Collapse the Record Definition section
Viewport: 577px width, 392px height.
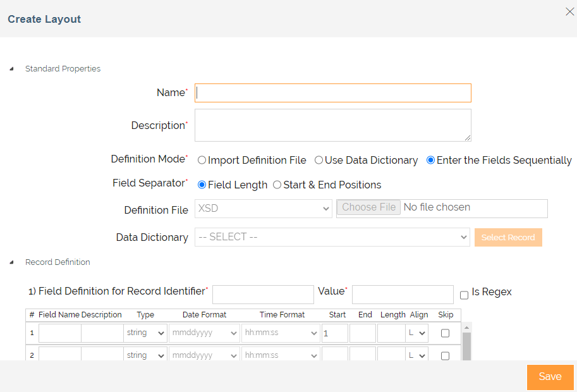12,262
